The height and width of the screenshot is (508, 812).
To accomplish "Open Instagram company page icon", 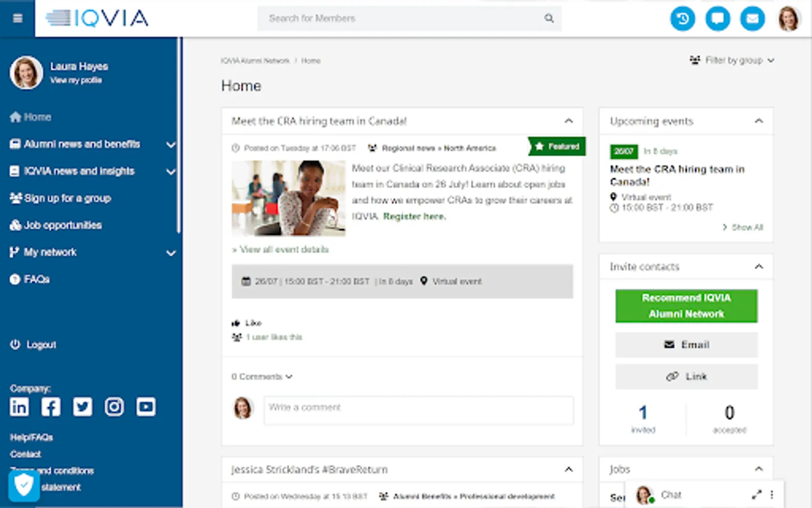I will [114, 406].
